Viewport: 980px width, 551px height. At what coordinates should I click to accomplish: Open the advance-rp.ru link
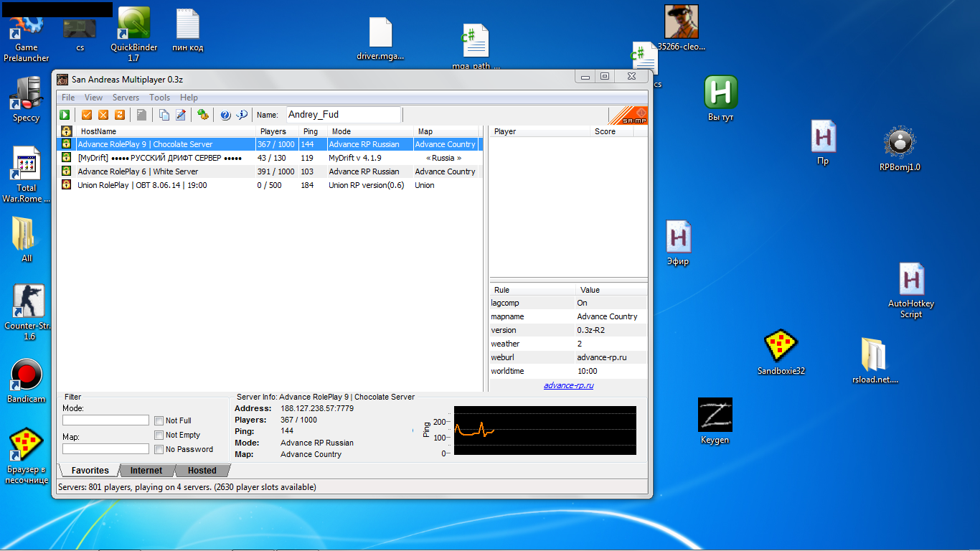(568, 385)
